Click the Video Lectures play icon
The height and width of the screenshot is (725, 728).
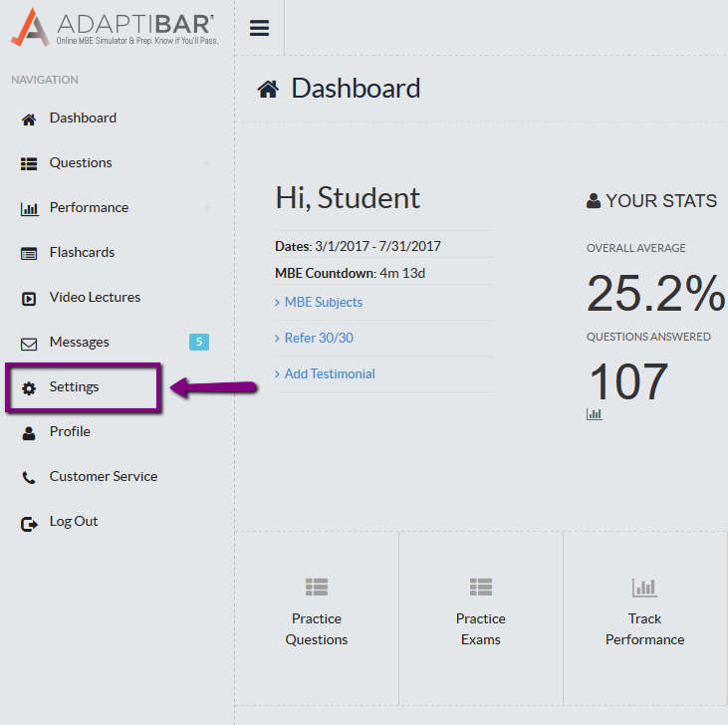29,298
